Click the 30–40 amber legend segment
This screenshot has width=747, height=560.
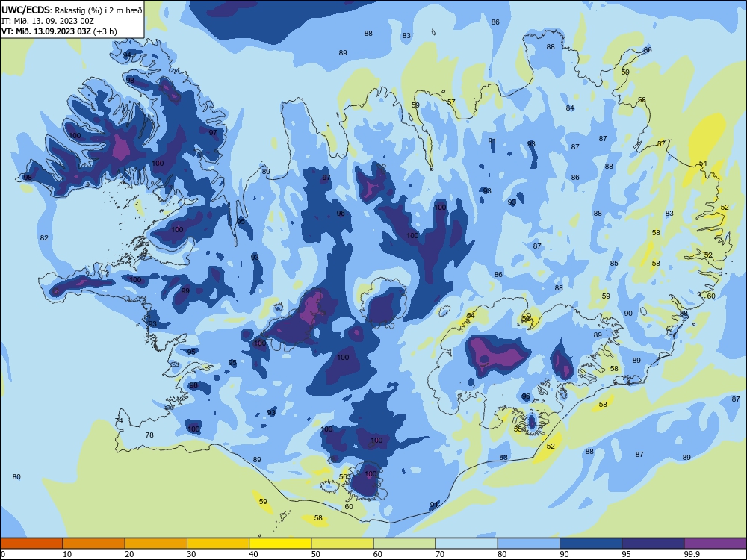click(x=218, y=544)
